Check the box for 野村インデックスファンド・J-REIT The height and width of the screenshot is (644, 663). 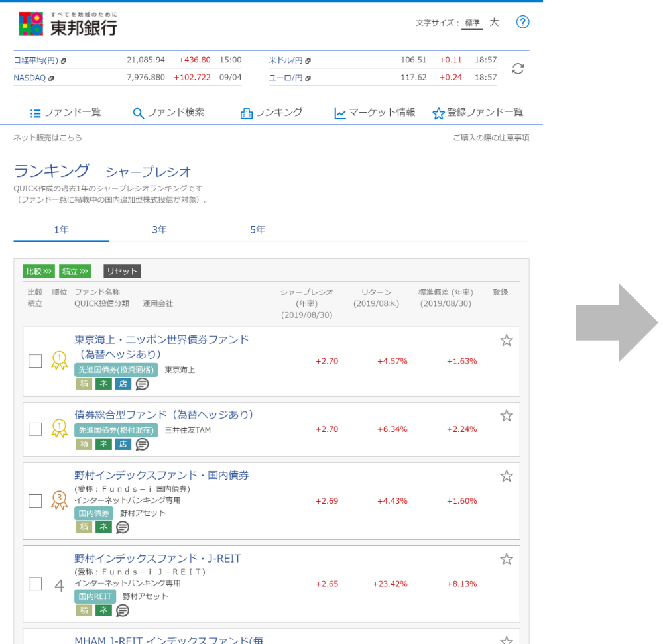click(x=35, y=584)
